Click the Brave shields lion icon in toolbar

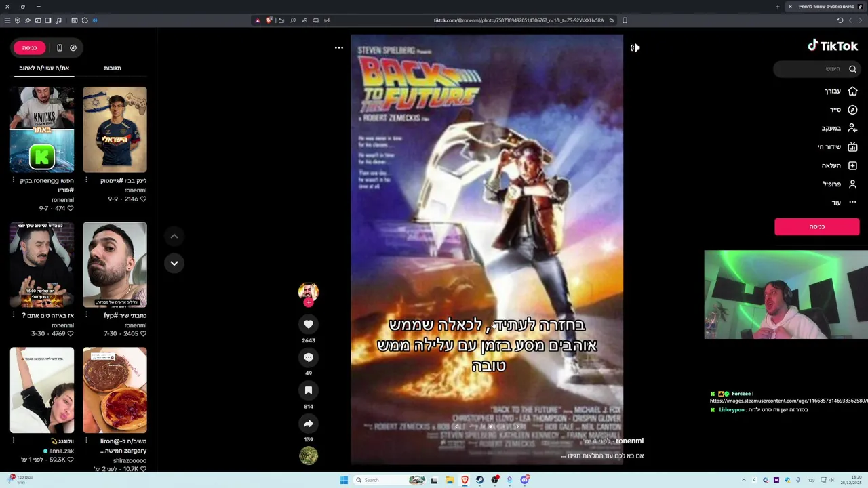click(x=269, y=20)
